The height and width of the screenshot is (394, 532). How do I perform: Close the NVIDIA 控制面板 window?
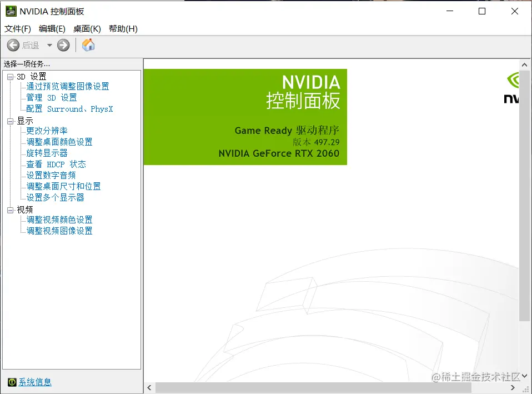515,11
